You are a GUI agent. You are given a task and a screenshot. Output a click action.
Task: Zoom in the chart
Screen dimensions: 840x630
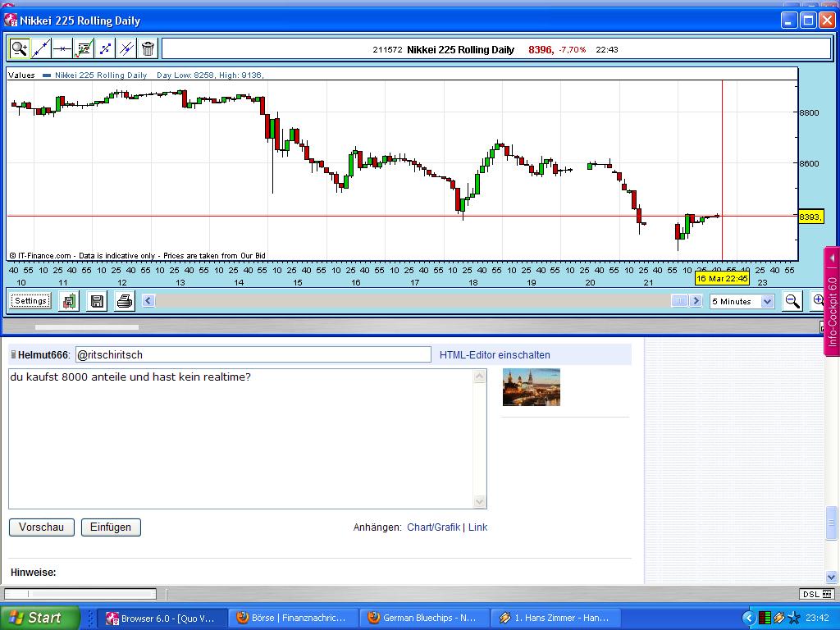coord(819,301)
